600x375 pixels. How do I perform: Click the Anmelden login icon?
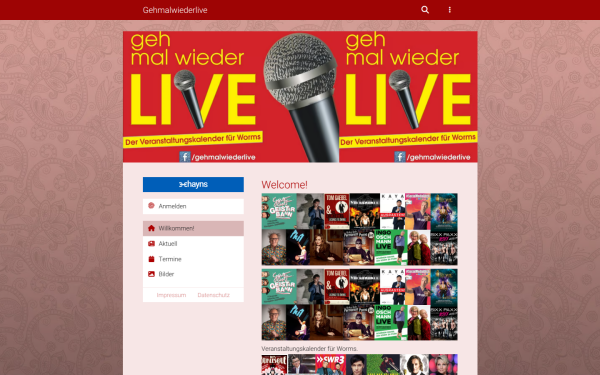click(x=151, y=206)
